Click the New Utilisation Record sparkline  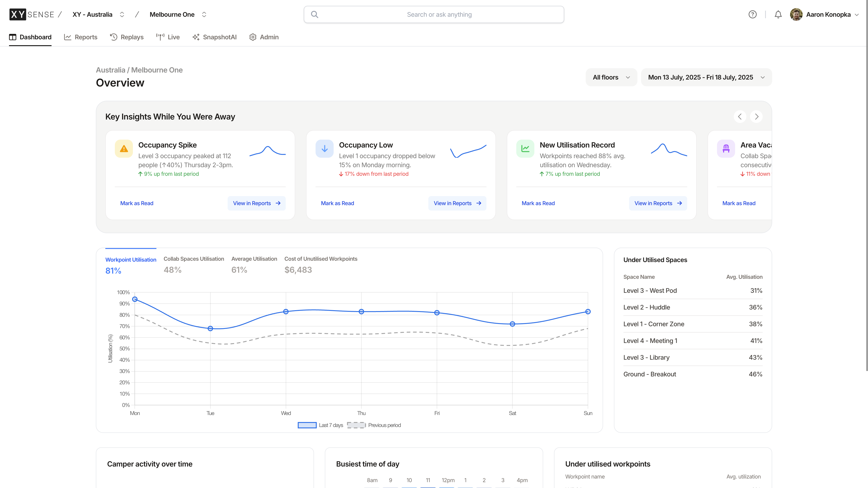click(669, 150)
